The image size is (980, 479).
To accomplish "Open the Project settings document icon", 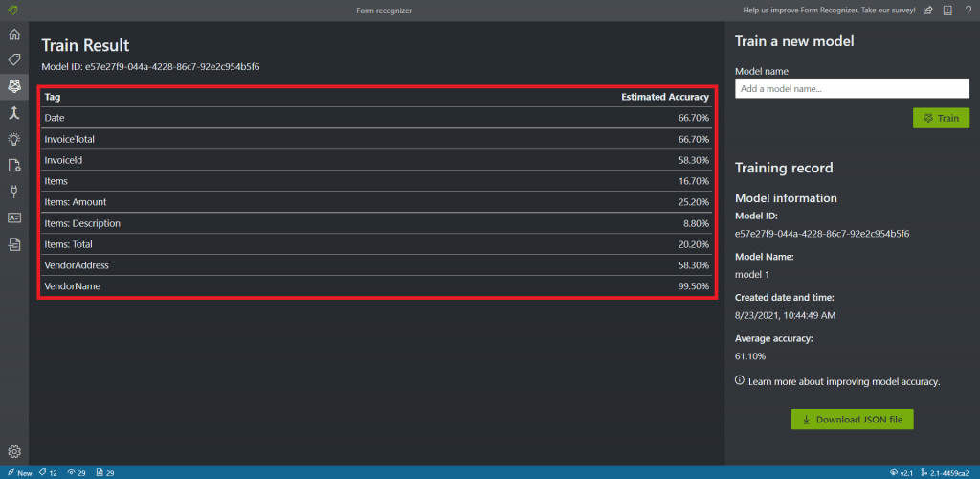I will coord(13,165).
